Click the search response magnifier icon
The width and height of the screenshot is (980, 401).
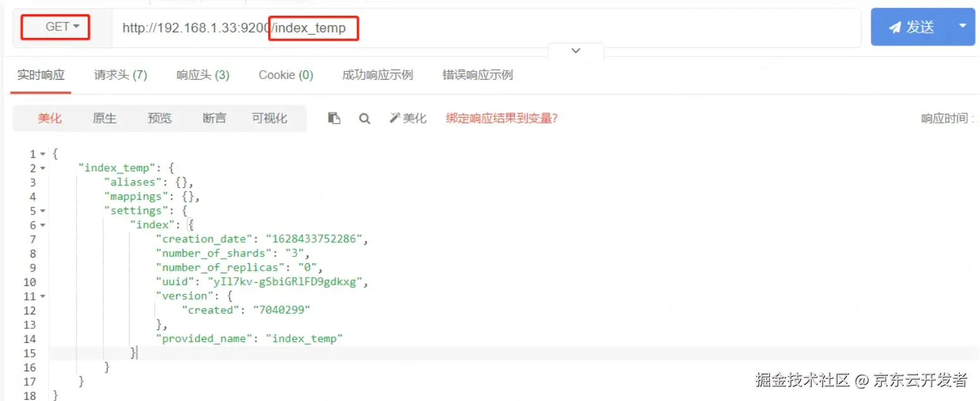tap(364, 118)
